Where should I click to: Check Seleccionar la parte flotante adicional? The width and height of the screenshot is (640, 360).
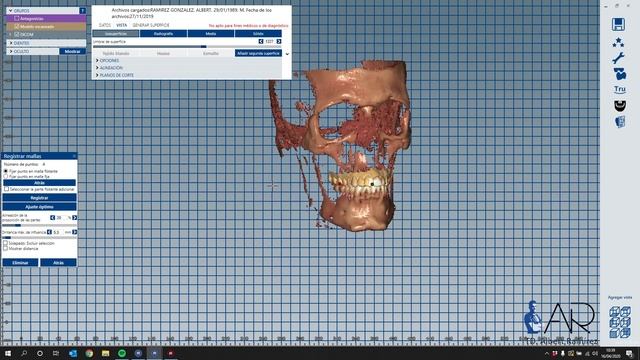[x=6, y=189]
